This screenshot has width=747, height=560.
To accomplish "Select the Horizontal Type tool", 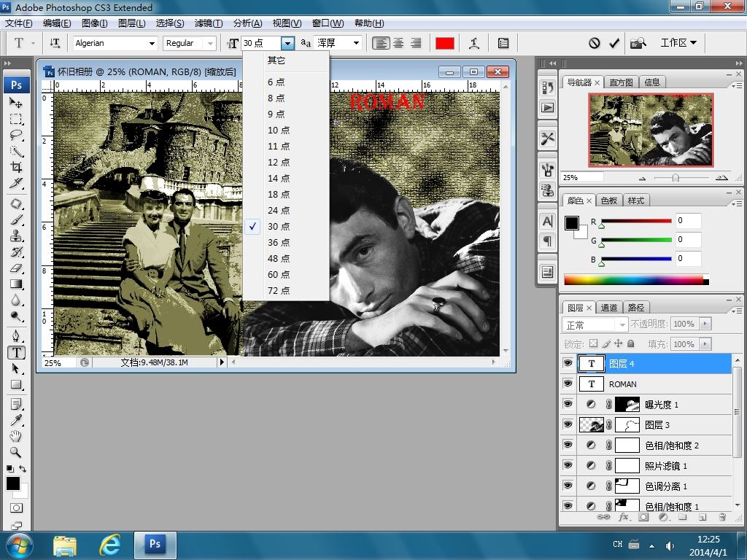I will [16, 353].
